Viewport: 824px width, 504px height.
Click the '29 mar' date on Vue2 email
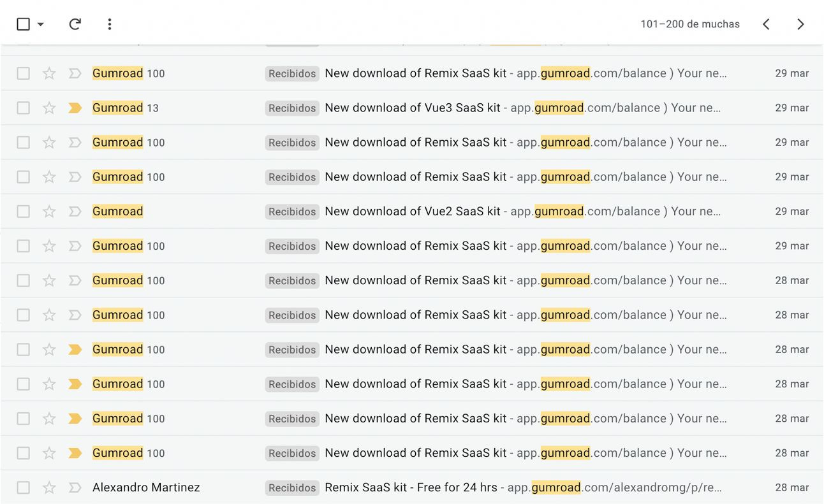click(x=792, y=211)
